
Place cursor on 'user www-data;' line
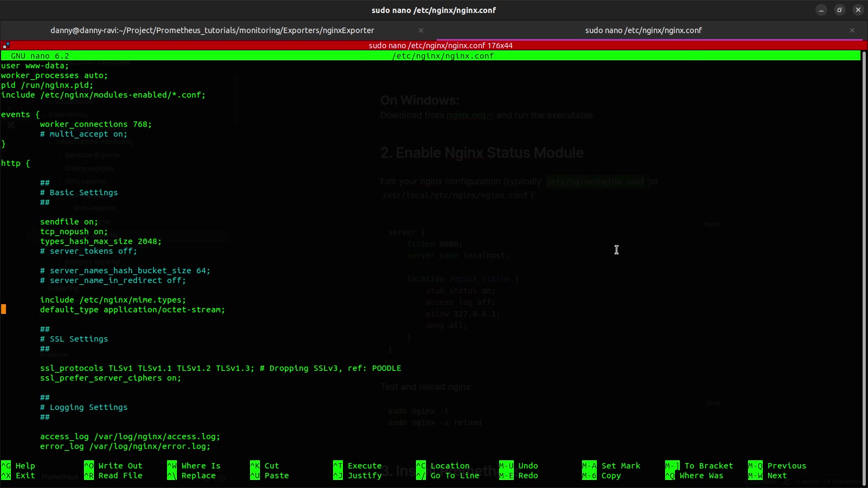[35, 66]
